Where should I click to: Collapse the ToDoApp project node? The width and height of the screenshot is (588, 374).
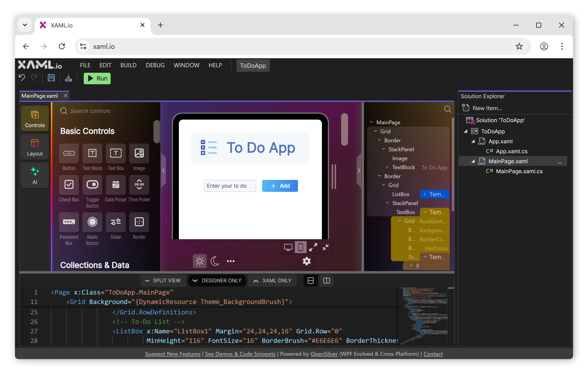point(466,131)
